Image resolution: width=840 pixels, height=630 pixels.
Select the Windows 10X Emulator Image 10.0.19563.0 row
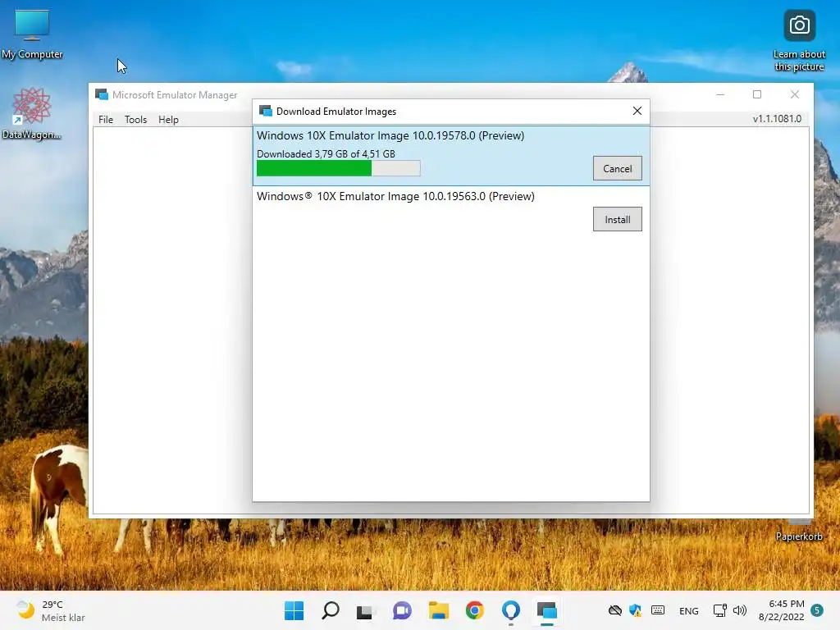451,212
